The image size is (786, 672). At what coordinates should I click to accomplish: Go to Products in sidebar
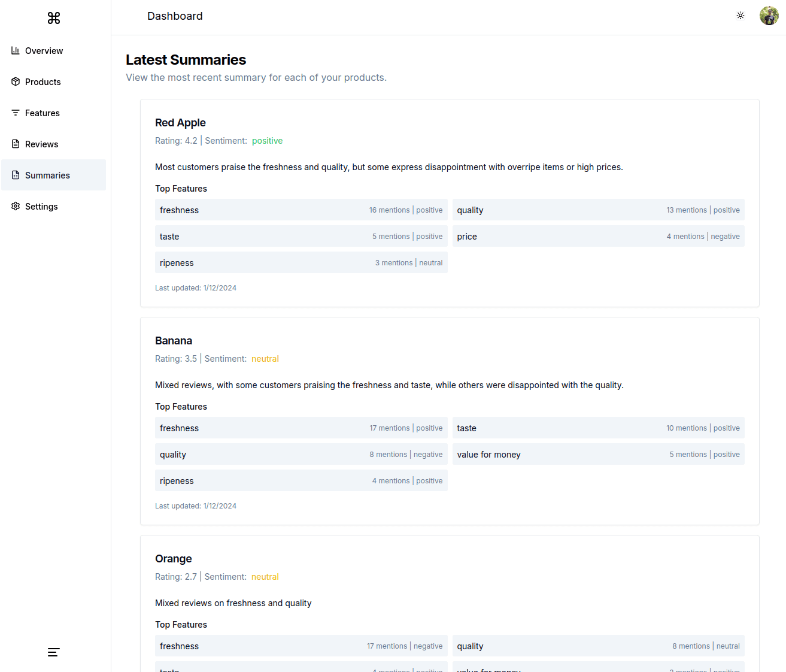click(x=54, y=81)
